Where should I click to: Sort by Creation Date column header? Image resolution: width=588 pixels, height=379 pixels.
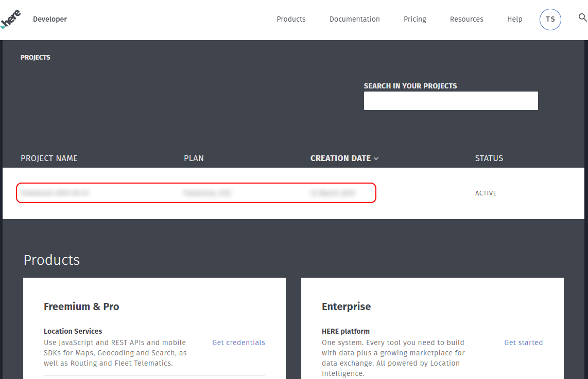(340, 158)
